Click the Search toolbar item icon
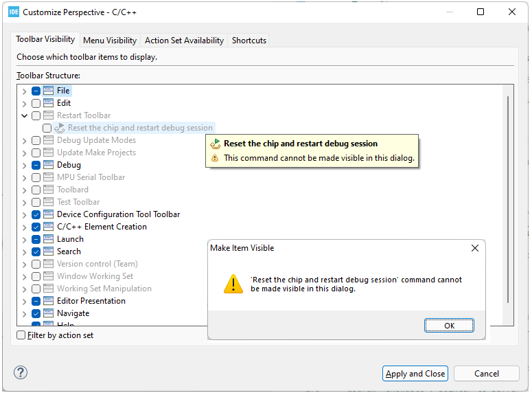This screenshot has height=393, width=532. coord(48,251)
